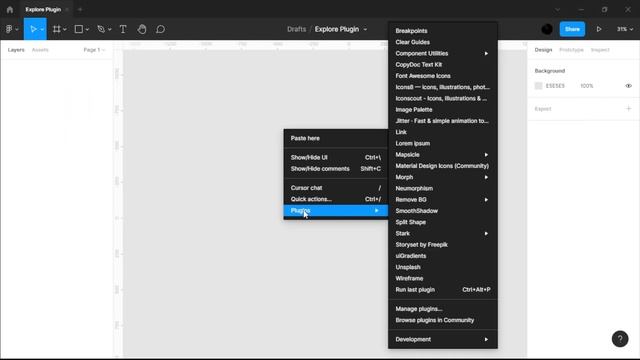Run the Icons8 plugin
Viewport: 640px width, 360px height.
coord(442,87)
